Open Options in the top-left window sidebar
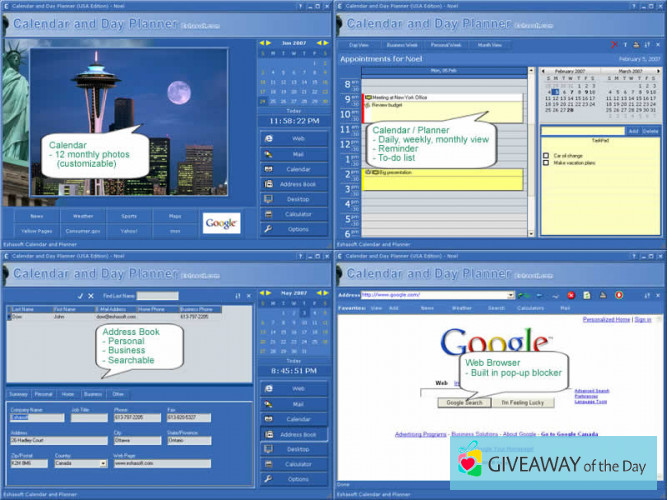This screenshot has width=667, height=500. coord(294,229)
